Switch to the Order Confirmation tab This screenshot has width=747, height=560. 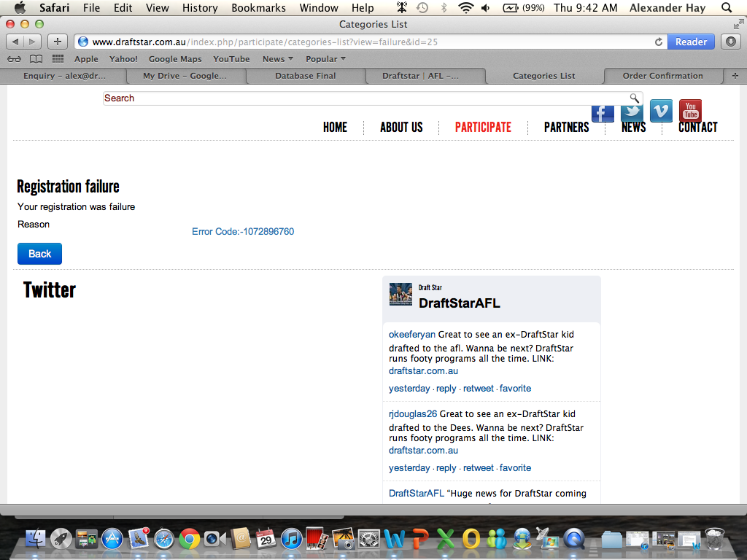click(662, 76)
